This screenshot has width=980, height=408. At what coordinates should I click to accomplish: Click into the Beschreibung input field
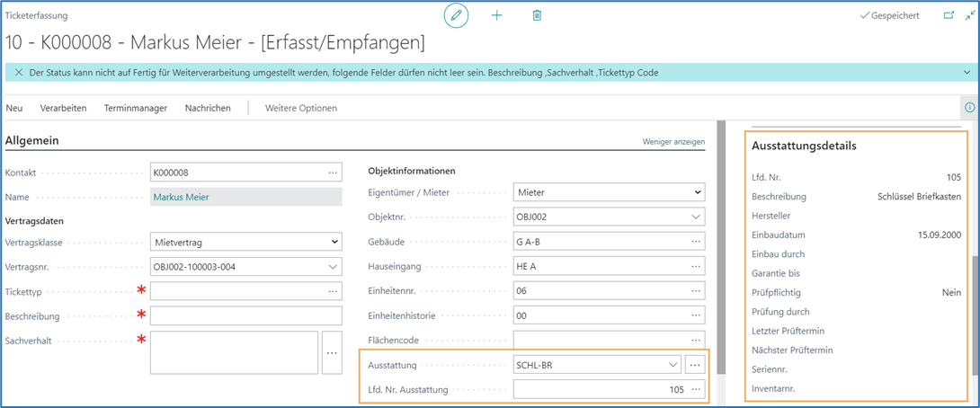point(245,316)
